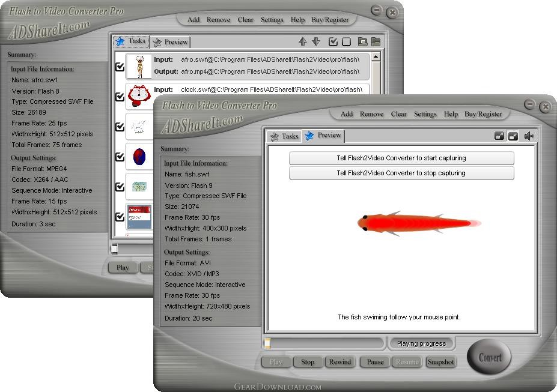The height and width of the screenshot is (392, 557).
Task: Mute sound speaker icon in front window
Action: [529, 136]
